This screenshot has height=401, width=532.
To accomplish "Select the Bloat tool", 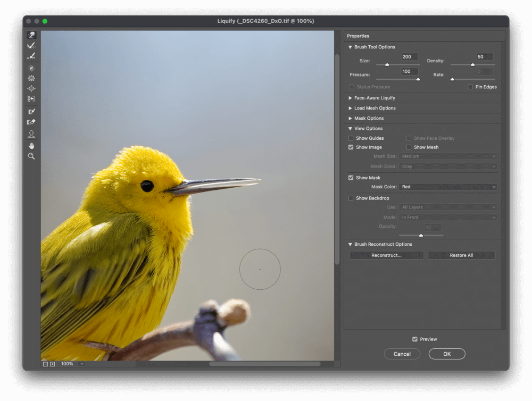I will [31, 88].
